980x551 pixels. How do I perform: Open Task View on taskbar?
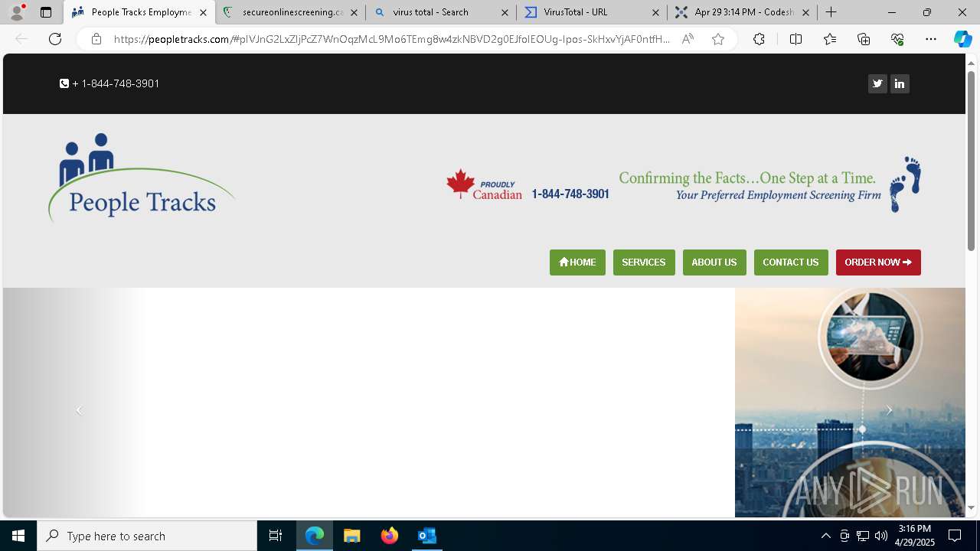[x=276, y=536]
